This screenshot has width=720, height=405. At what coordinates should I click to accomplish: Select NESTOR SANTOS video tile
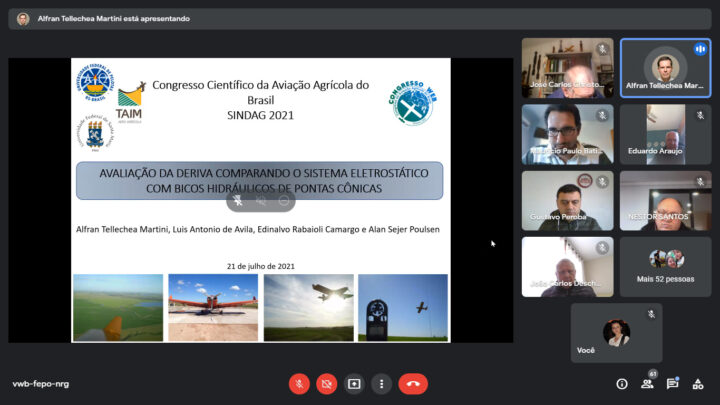(x=665, y=200)
